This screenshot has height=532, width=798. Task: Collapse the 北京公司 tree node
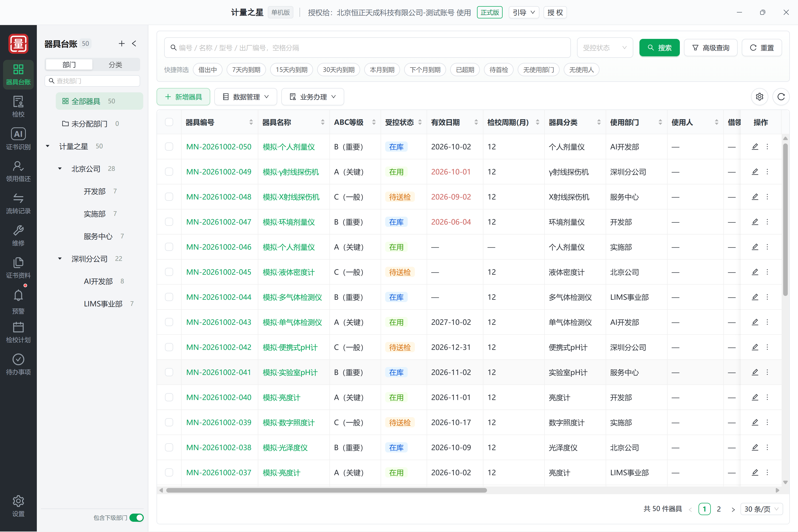pyautogui.click(x=60, y=169)
